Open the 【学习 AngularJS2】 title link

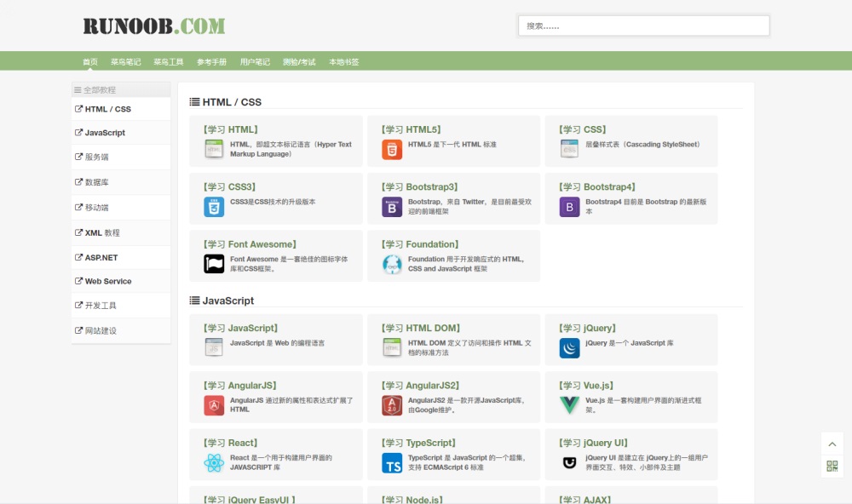(x=421, y=386)
